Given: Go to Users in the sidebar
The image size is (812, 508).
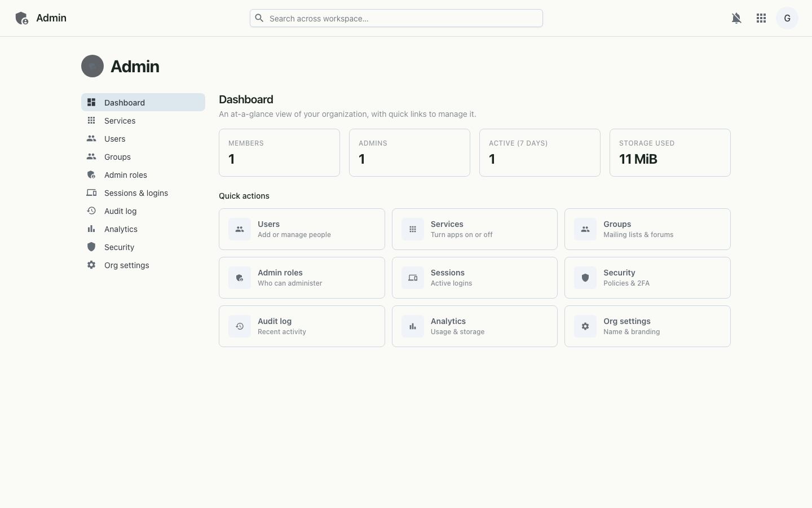Looking at the screenshot, I should tap(143, 138).
